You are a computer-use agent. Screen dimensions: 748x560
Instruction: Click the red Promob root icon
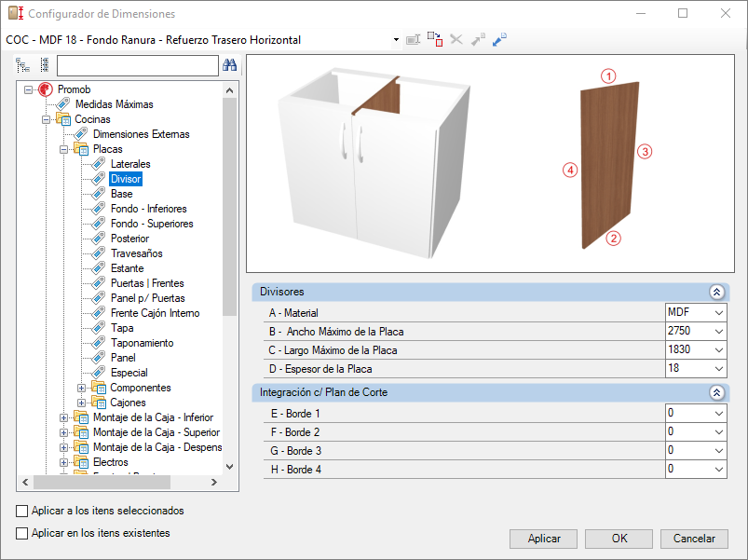click(x=46, y=89)
